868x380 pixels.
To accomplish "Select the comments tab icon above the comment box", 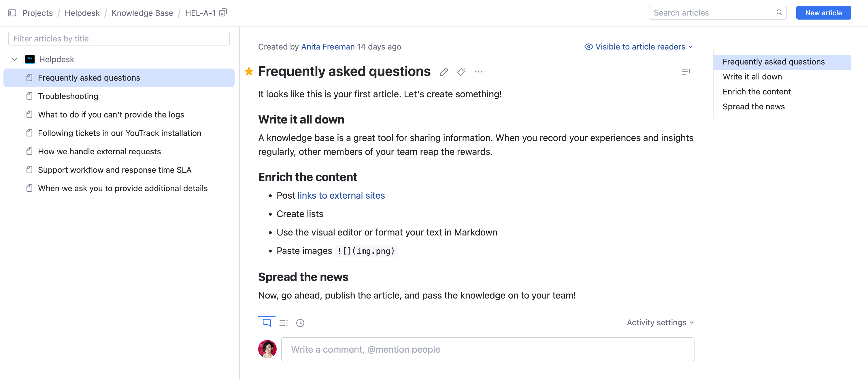I will (x=267, y=322).
